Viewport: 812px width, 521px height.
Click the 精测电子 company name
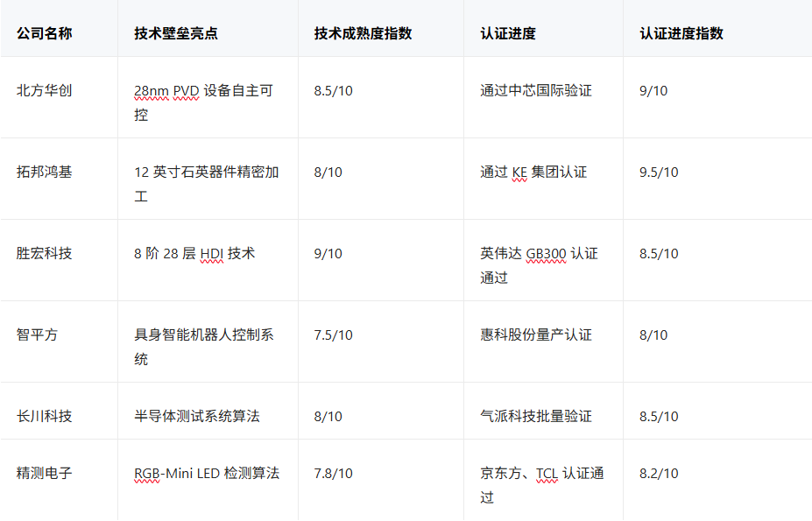(44, 473)
